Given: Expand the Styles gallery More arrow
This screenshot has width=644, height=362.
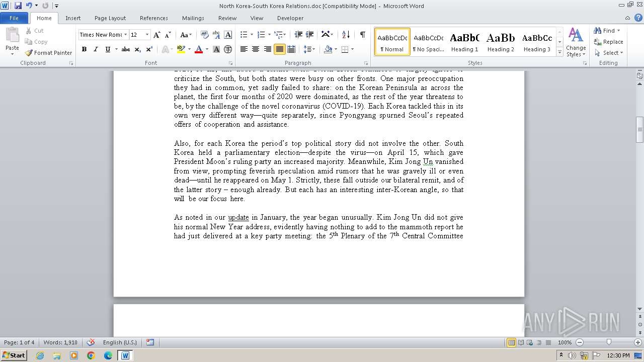Looking at the screenshot, I should (x=559, y=52).
